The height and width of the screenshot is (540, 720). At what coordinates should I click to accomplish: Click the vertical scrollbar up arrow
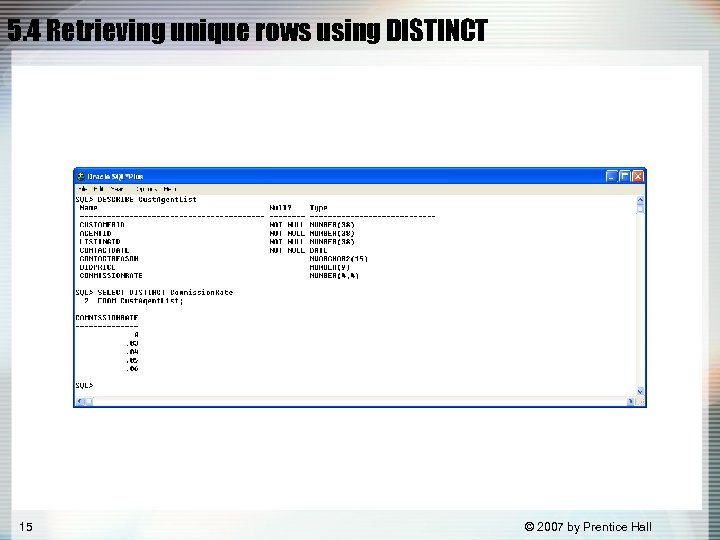click(640, 200)
